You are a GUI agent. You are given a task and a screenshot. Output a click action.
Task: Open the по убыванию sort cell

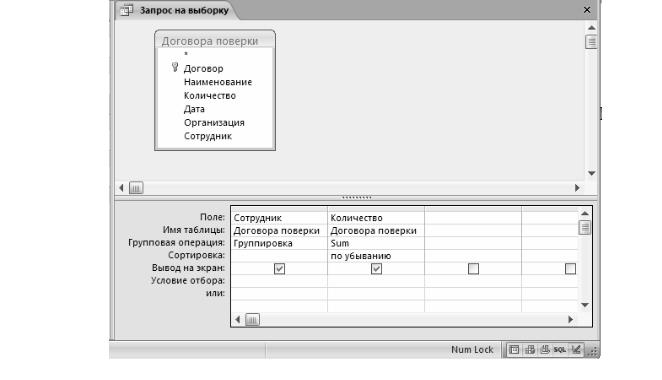tap(376, 256)
